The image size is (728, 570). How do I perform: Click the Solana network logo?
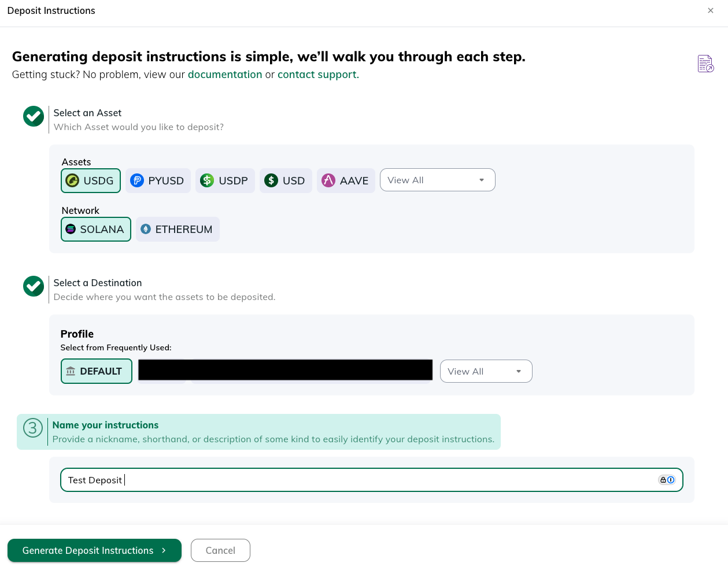click(x=71, y=229)
